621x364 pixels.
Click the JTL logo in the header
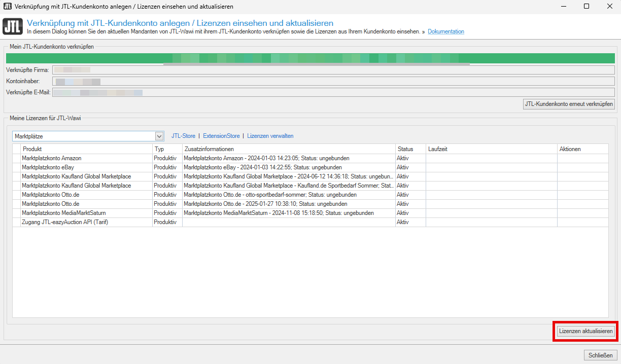tap(13, 26)
